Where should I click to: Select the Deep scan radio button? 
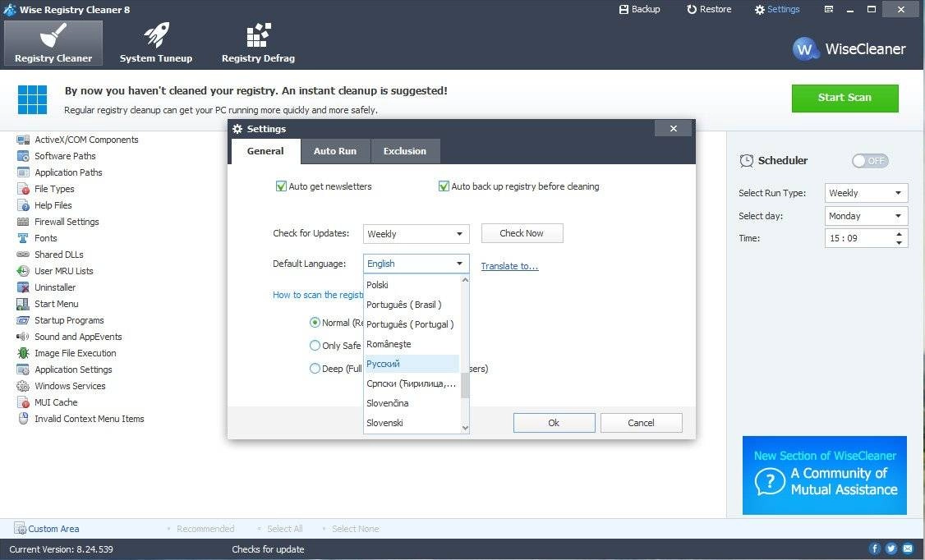tap(315, 369)
